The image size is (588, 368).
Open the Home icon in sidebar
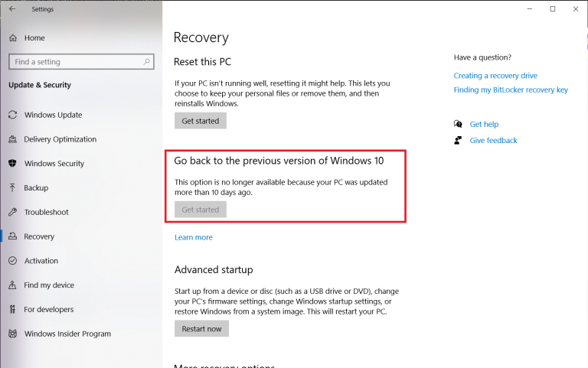click(13, 37)
